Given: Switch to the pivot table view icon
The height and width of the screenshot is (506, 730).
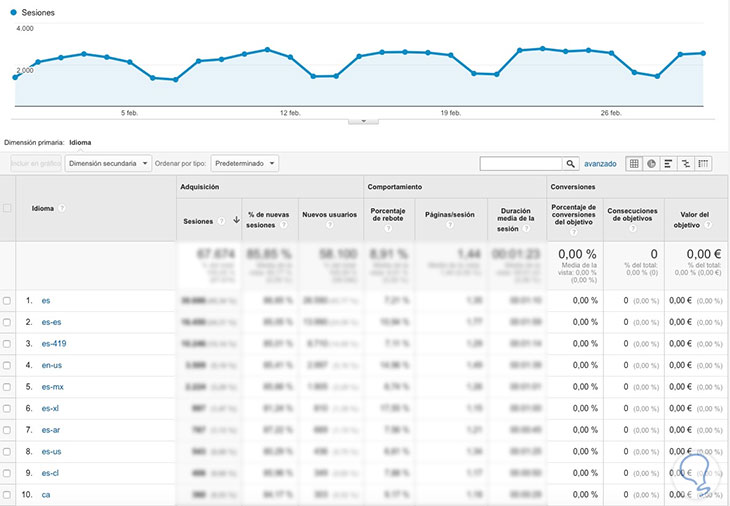Looking at the screenshot, I should 703,163.
